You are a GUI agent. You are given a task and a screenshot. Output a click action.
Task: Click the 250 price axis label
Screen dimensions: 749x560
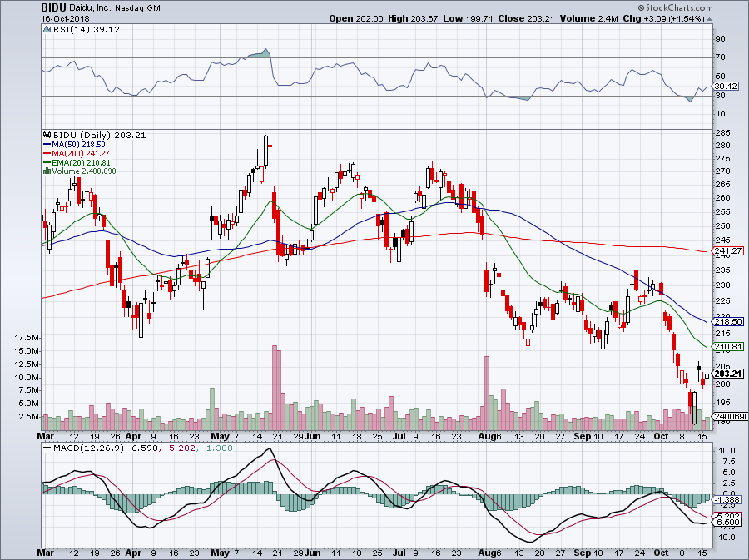[722, 225]
